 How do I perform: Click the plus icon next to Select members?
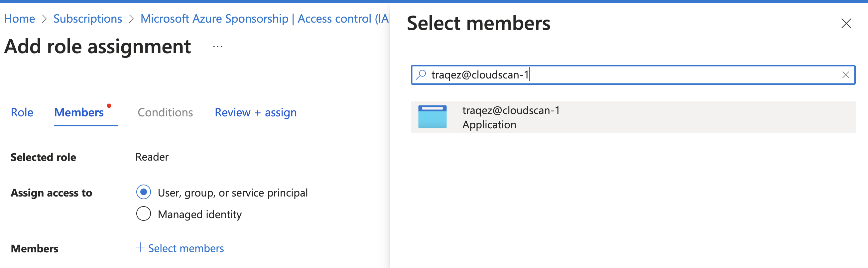[x=140, y=247]
